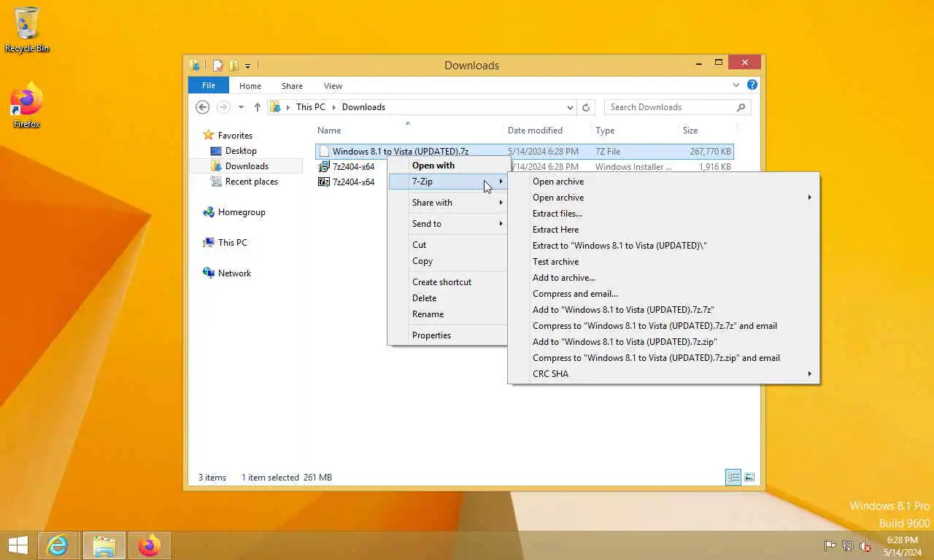Open the File ribbon tab
The width and height of the screenshot is (934, 560).
[x=209, y=85]
